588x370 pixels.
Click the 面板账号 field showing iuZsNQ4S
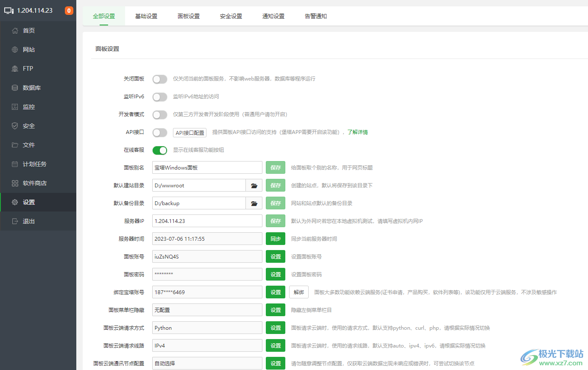coord(207,257)
